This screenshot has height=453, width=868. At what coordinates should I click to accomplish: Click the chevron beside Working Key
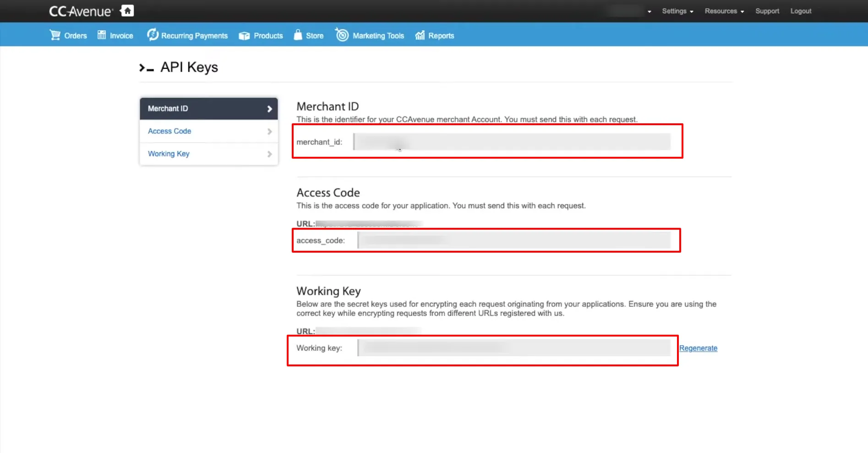(x=269, y=154)
